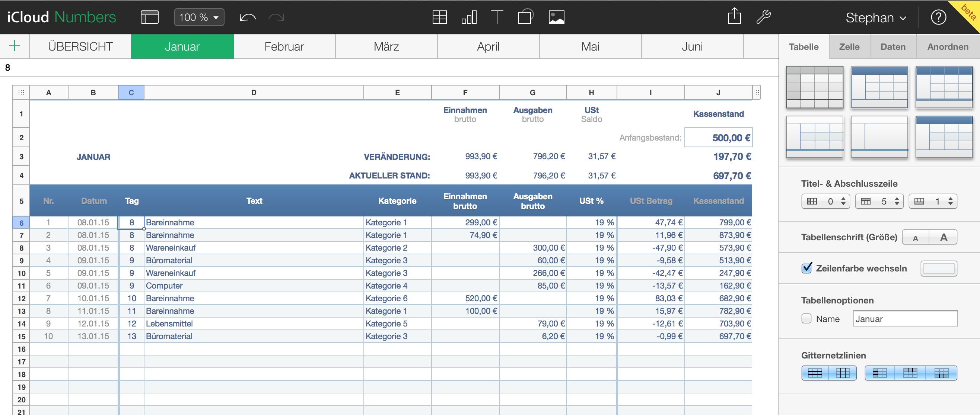Enable the table Name checkbox
The height and width of the screenshot is (415, 980).
pyautogui.click(x=806, y=318)
